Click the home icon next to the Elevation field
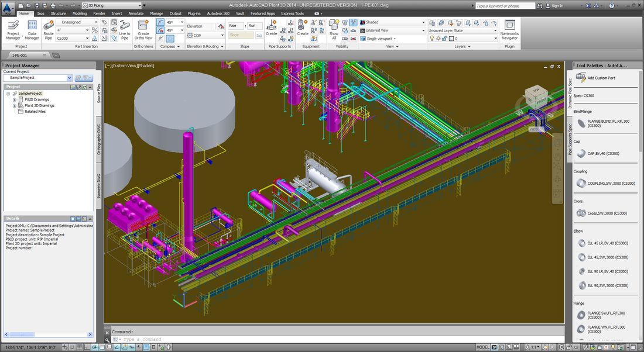The height and width of the screenshot is (352, 644). tap(221, 26)
